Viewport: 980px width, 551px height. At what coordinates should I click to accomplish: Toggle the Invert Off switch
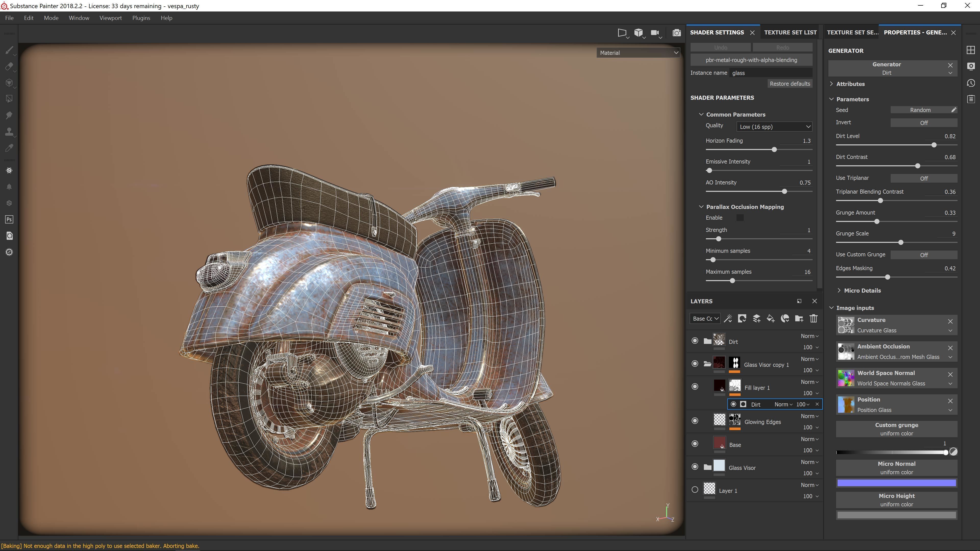tap(924, 123)
